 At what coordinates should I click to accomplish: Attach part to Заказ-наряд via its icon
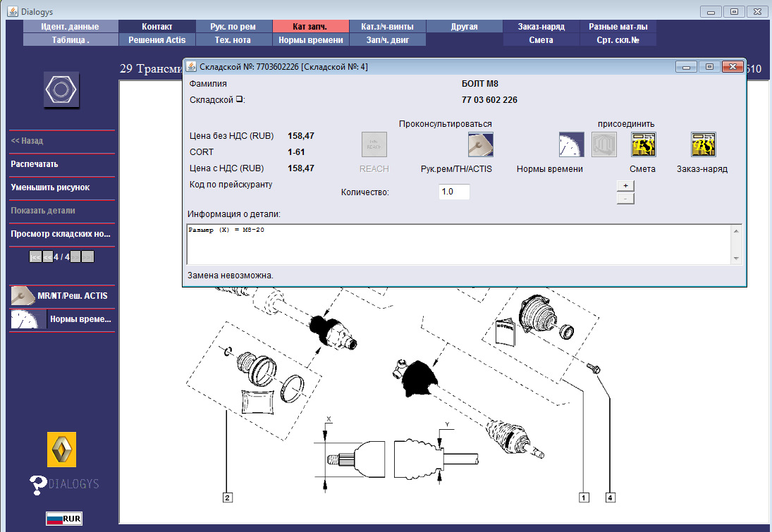pos(704,144)
